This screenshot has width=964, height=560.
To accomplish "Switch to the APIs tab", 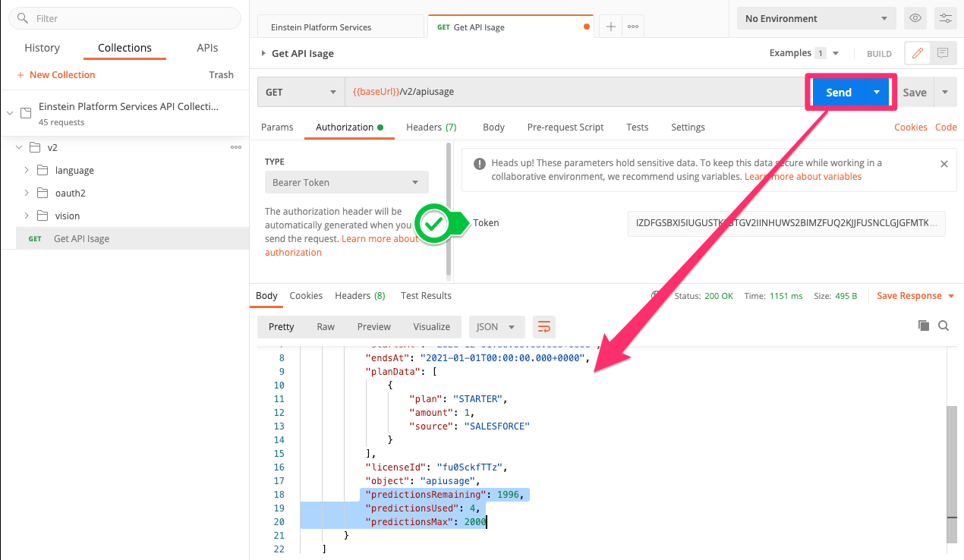I will pos(207,48).
